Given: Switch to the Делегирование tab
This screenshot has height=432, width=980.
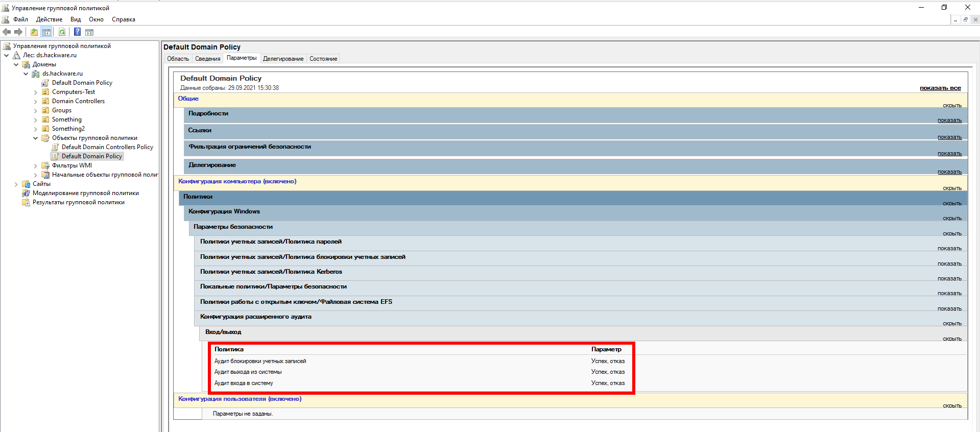Looking at the screenshot, I should (283, 59).
